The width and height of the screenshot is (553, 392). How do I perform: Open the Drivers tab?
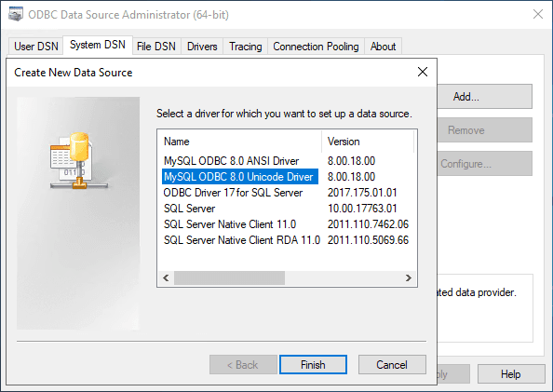(202, 47)
